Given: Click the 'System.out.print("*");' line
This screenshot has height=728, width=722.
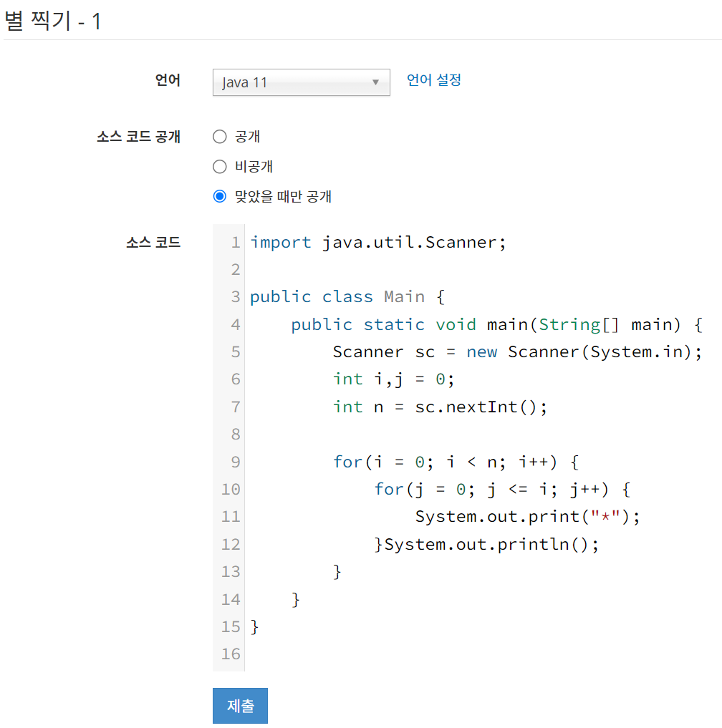Looking at the screenshot, I should [527, 517].
